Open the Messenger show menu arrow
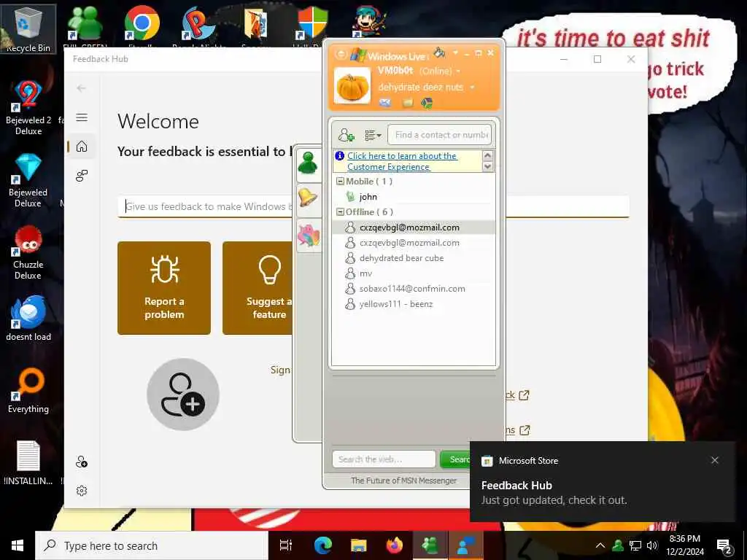 point(455,52)
